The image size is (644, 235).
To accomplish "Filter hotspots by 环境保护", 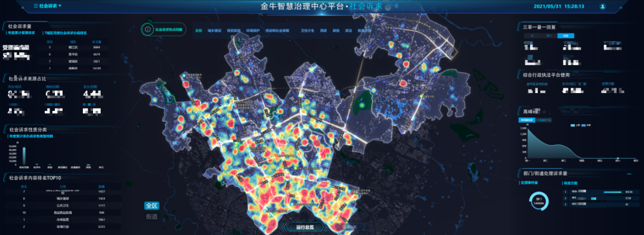I will coord(253,30).
